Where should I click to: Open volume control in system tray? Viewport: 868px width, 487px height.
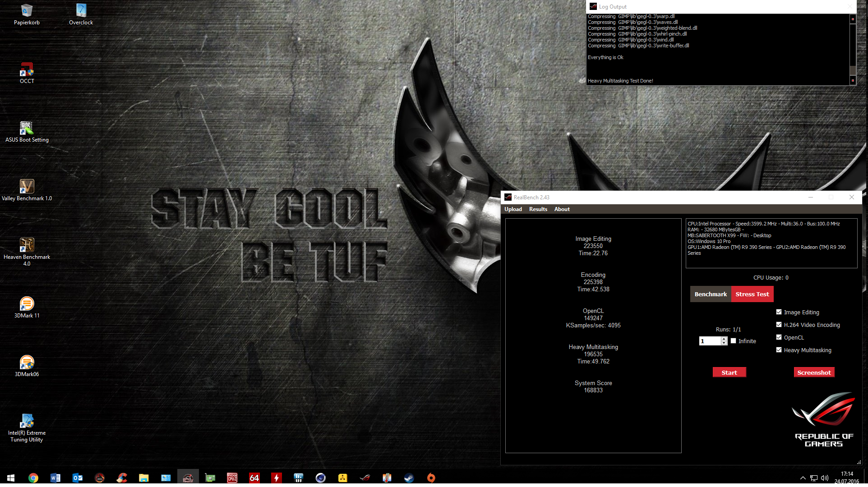(825, 478)
